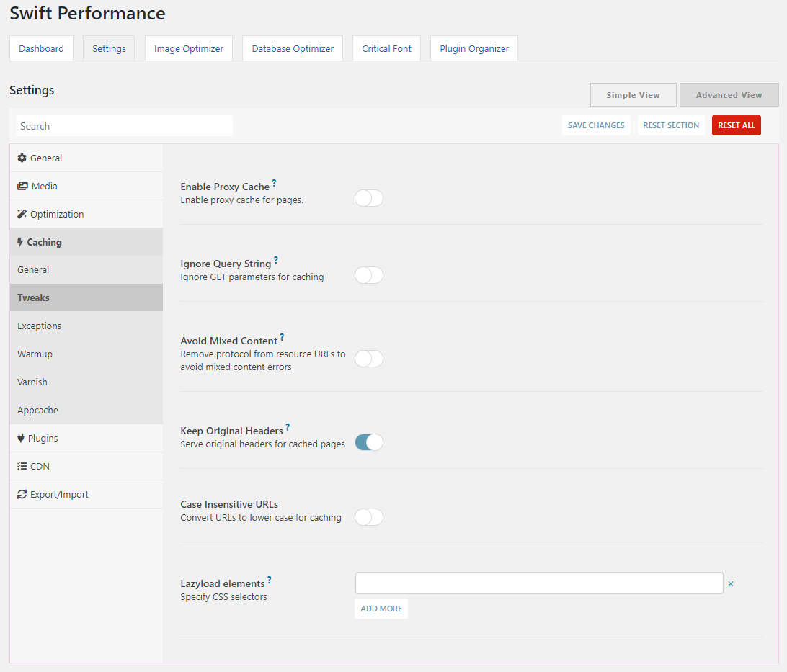Click the red RESET ALL button
Image resolution: width=787 pixels, height=672 pixels.
point(737,125)
